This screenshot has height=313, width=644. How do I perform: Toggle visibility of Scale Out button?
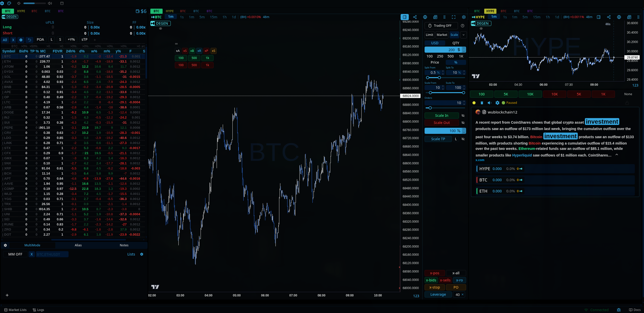(463, 123)
